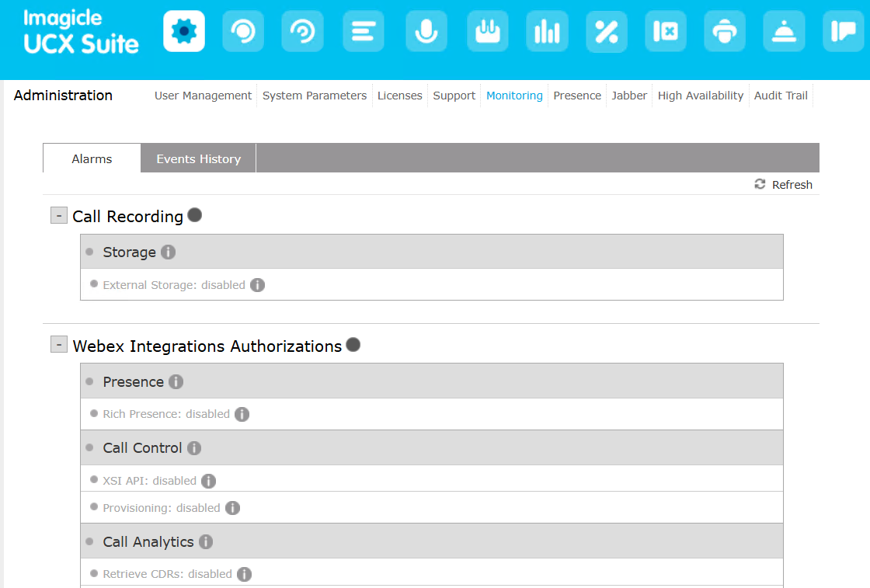Collapse Webex Integrations Authorizations section
The height and width of the screenshot is (588, 870).
click(x=59, y=344)
